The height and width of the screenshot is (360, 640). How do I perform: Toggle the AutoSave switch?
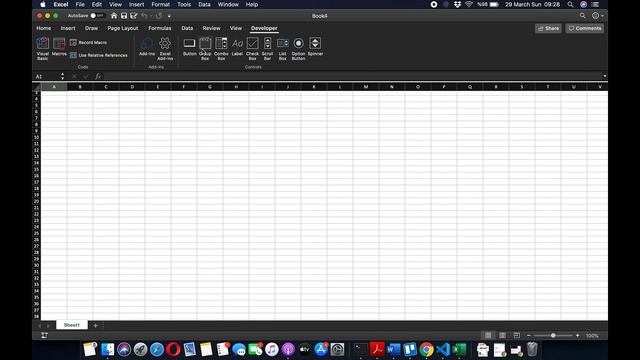[97, 16]
